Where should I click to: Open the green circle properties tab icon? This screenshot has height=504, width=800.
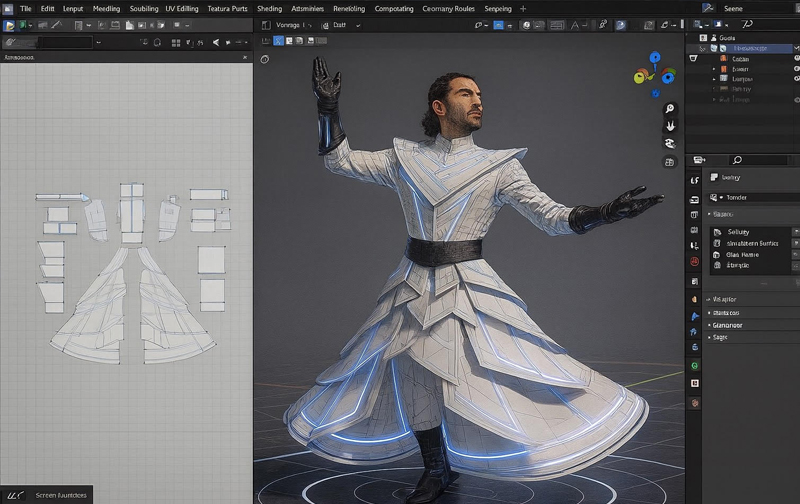(x=694, y=366)
